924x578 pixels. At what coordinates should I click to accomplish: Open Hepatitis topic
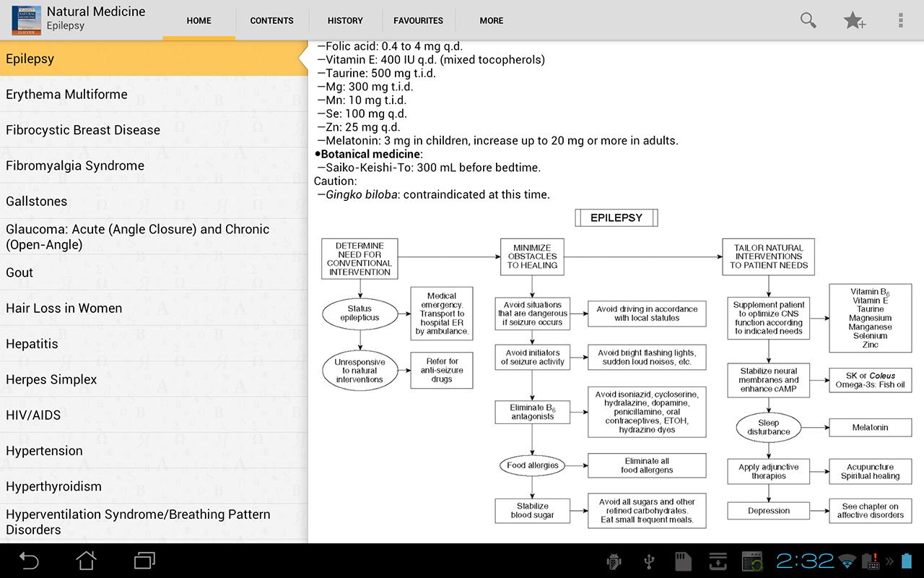[x=154, y=344]
